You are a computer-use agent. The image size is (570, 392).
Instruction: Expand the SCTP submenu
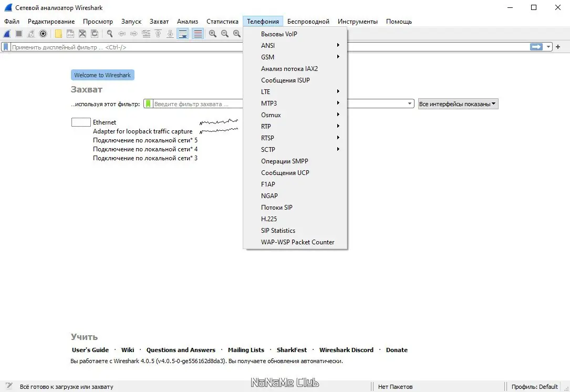tap(295, 149)
